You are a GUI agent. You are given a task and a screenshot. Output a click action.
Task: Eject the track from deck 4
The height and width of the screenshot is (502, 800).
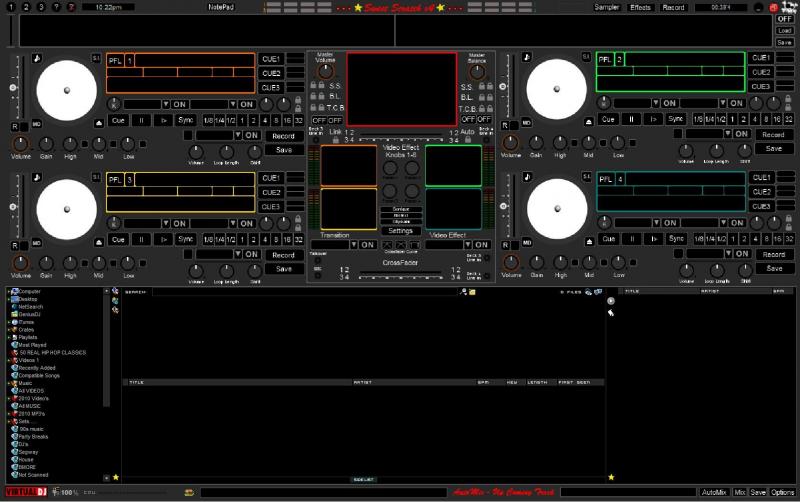[589, 241]
